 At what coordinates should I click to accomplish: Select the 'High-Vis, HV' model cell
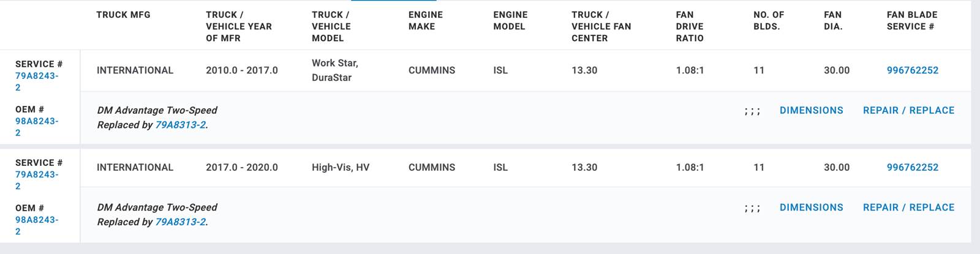coord(340,167)
